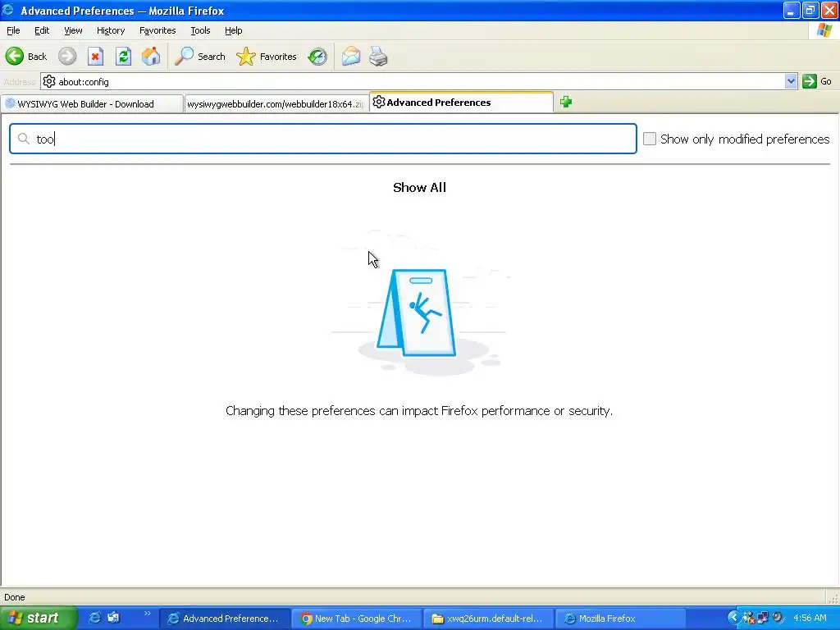Click in the preference search field
The width and height of the screenshot is (840, 630).
(x=323, y=139)
